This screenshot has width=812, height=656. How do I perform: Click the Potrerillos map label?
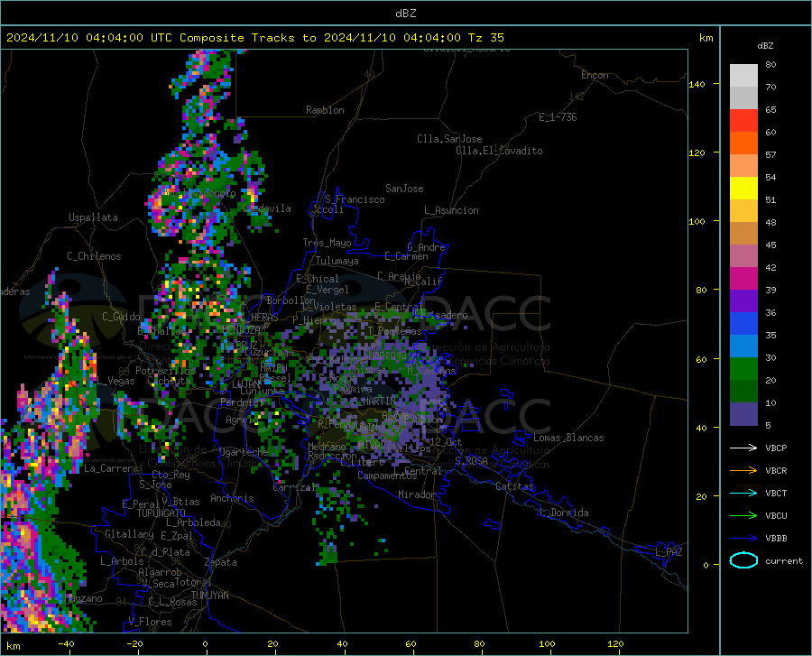coord(165,371)
